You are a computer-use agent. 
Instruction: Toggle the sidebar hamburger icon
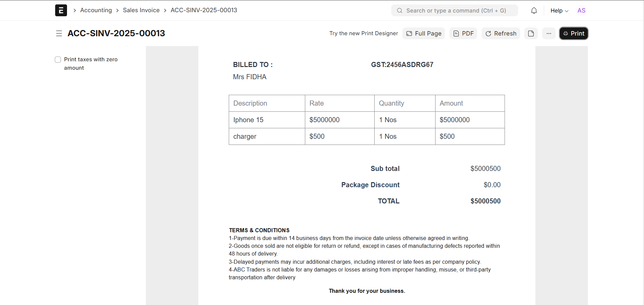pyautogui.click(x=59, y=34)
